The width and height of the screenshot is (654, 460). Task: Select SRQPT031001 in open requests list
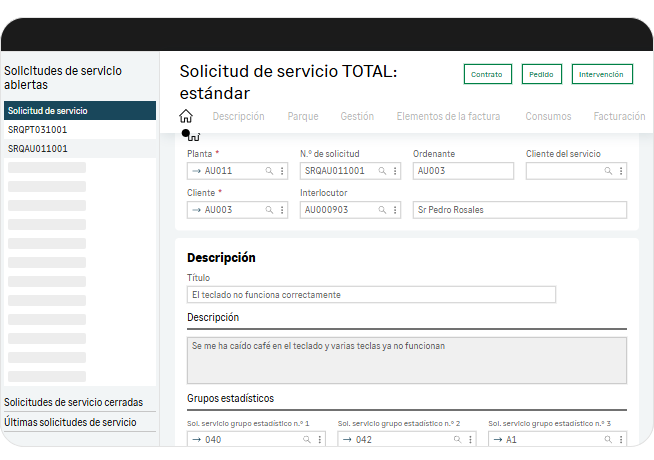[x=38, y=130]
